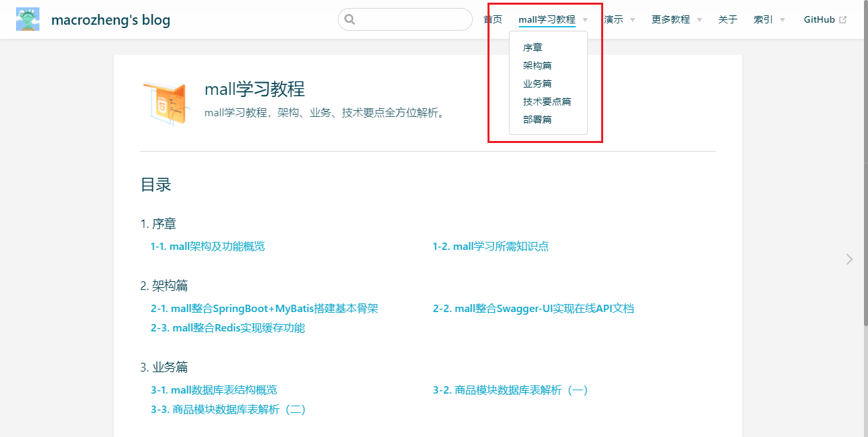The image size is (868, 437).
Task: Click the tagline mentioning 全方位解析
Action: click(x=325, y=113)
